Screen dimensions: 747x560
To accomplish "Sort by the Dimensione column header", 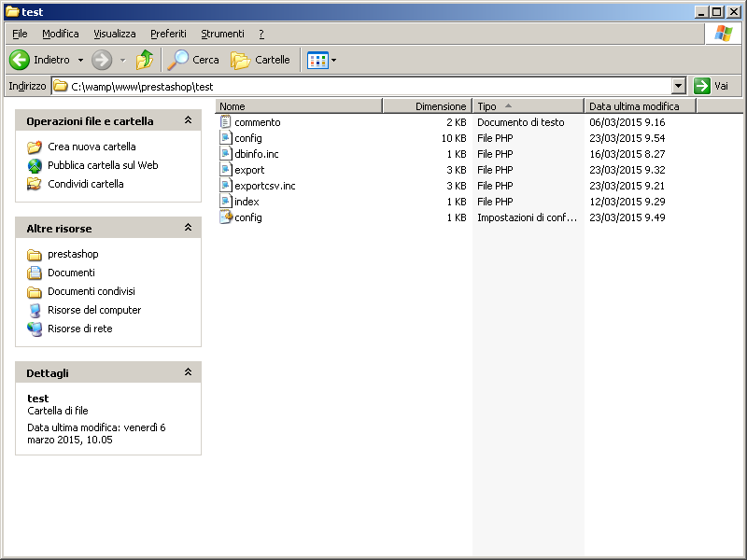I will click(428, 106).
